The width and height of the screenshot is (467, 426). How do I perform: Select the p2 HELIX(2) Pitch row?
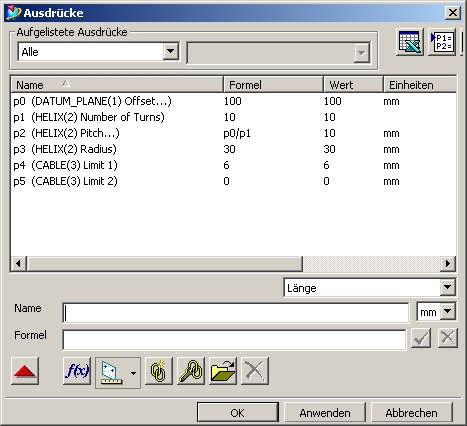233,133
